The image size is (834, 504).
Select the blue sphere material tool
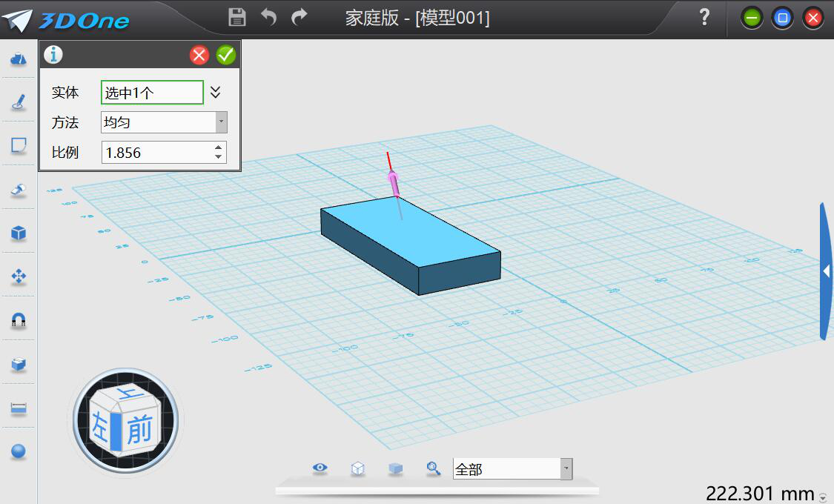19,451
